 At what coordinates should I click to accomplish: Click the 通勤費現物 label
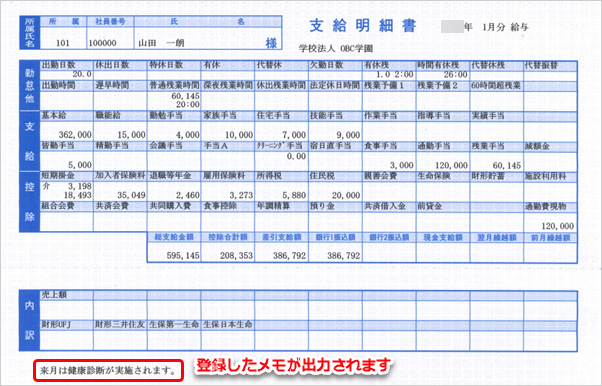click(546, 206)
